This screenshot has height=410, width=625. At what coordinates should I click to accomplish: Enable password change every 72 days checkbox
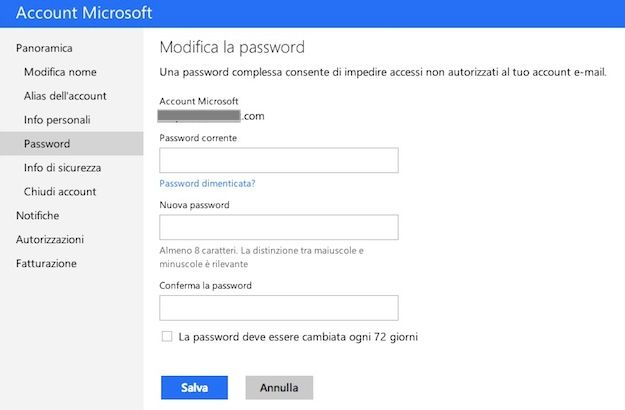pos(167,336)
